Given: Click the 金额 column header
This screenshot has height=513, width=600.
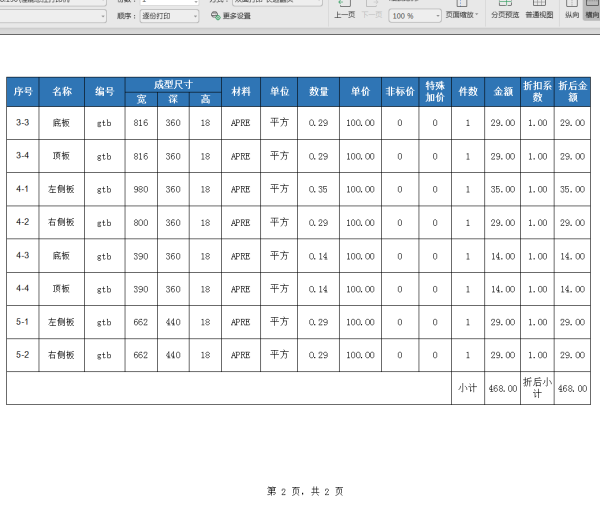Looking at the screenshot, I should point(502,92).
